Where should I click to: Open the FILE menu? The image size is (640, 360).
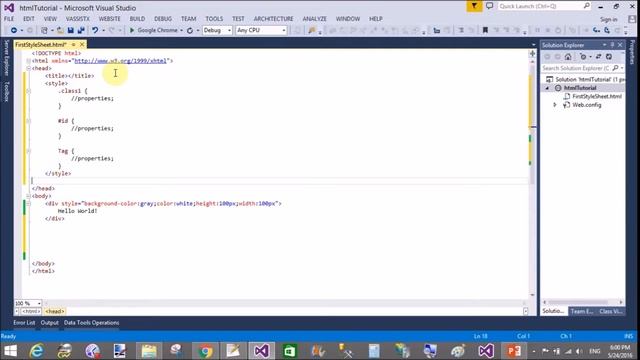pyautogui.click(x=9, y=19)
